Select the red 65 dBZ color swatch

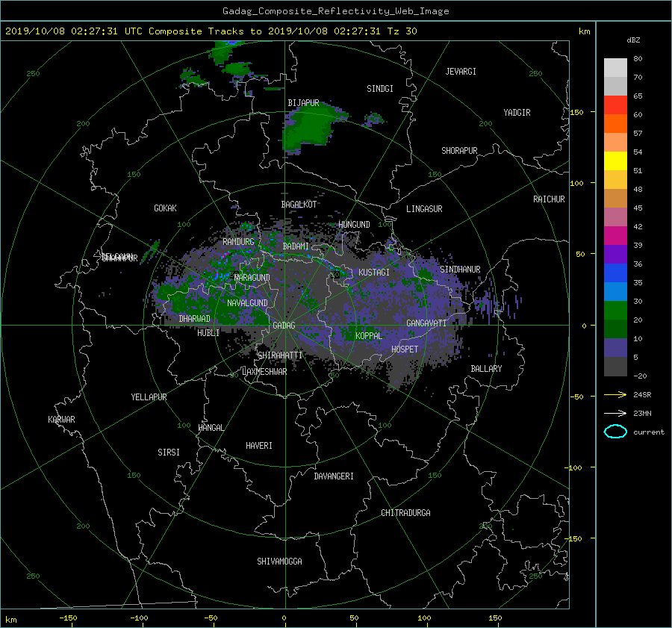(x=615, y=105)
